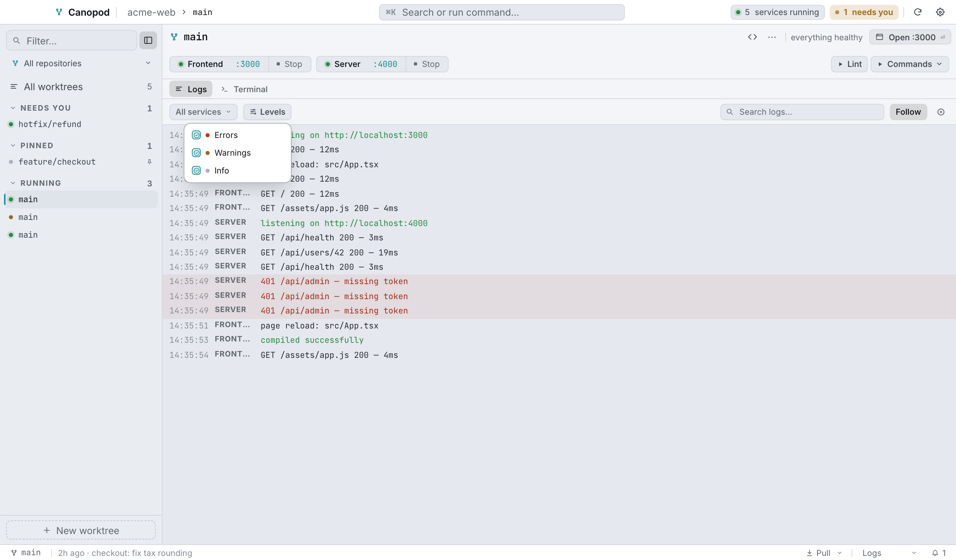Select the Frontend :3000 service
Screen dimensions: 956x560
(219, 64)
